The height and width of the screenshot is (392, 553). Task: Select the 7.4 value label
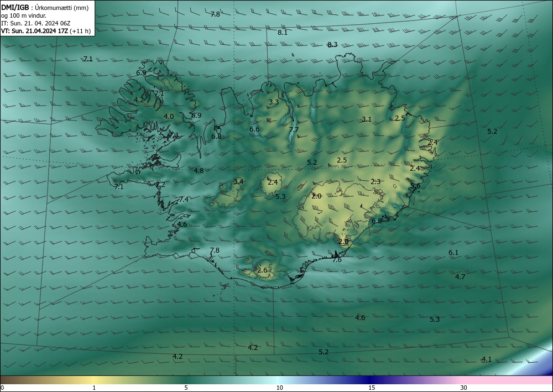pos(184,199)
